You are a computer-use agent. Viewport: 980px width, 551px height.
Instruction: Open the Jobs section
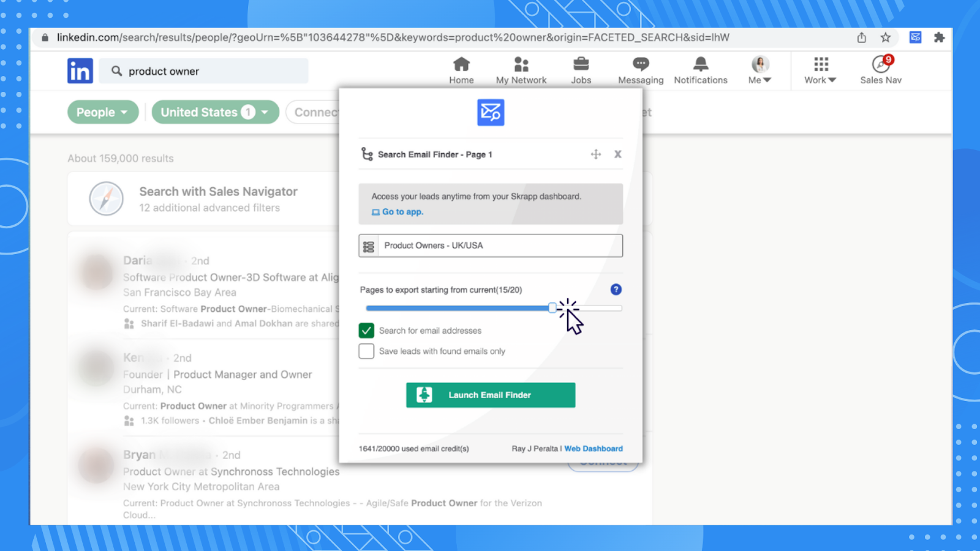[x=581, y=70]
